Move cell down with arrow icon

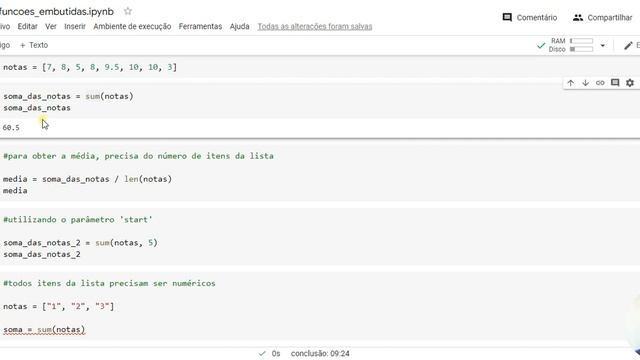(x=585, y=83)
